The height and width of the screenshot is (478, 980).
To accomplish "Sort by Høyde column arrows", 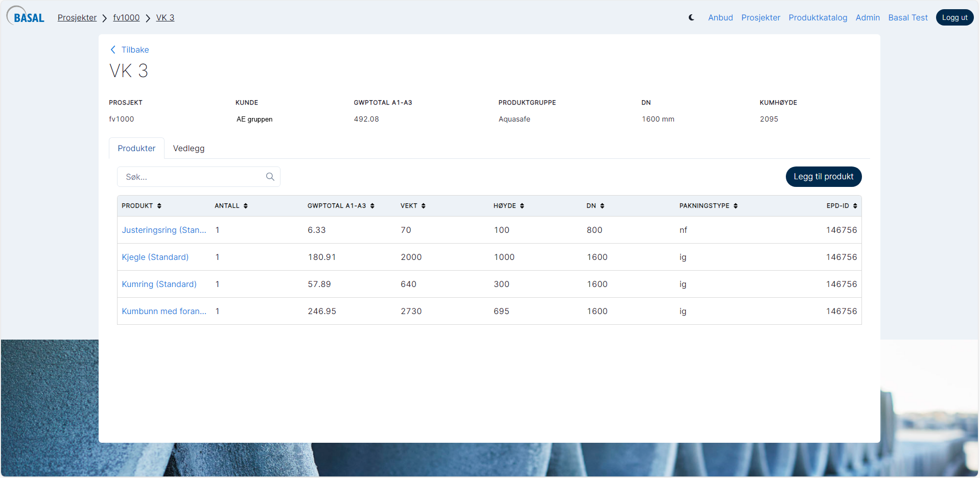I will 522,206.
